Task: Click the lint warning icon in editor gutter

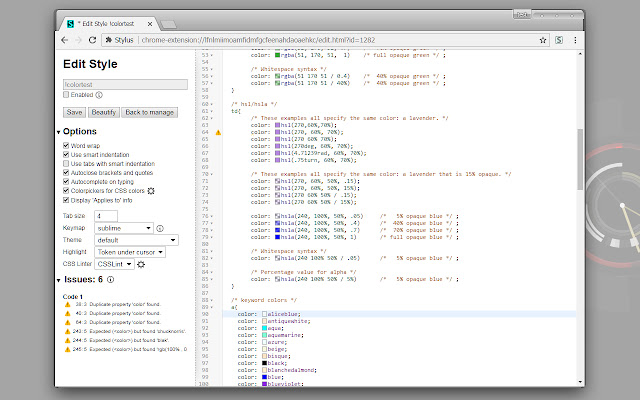Action: coord(219,132)
